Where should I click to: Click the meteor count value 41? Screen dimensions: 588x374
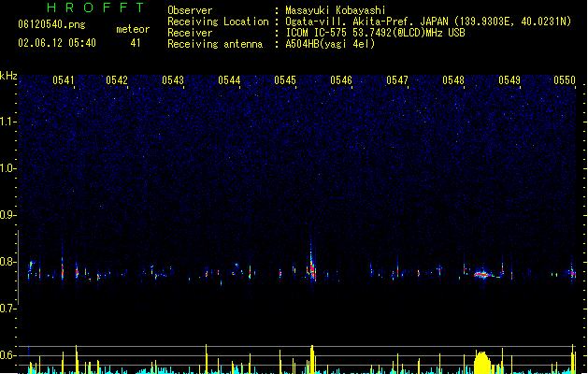136,43
